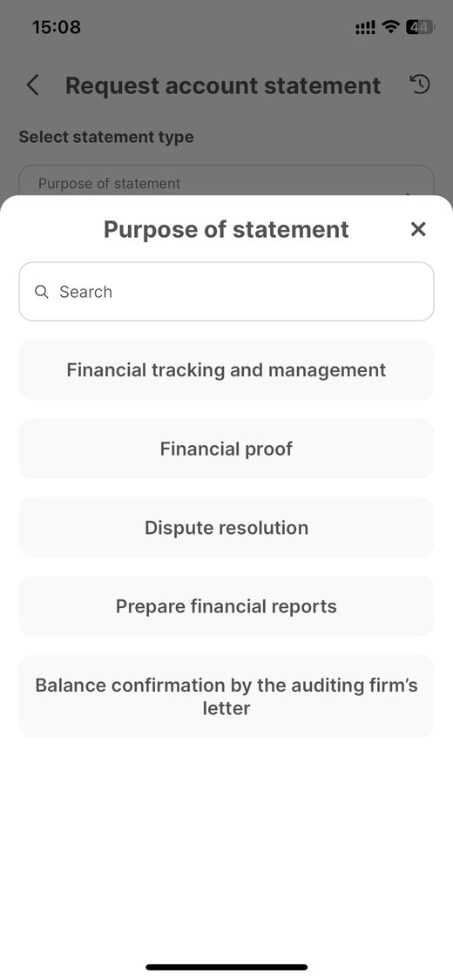This screenshot has height=980, width=453.
Task: Open the statement request history icon
Action: 420,84
